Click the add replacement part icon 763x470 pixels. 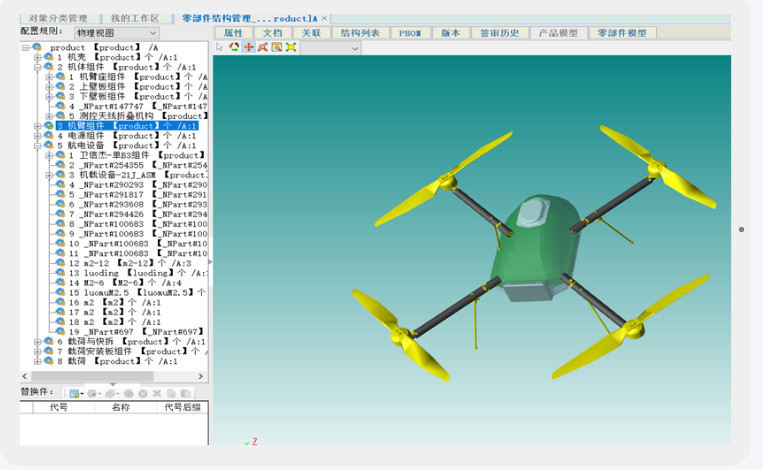click(x=75, y=393)
